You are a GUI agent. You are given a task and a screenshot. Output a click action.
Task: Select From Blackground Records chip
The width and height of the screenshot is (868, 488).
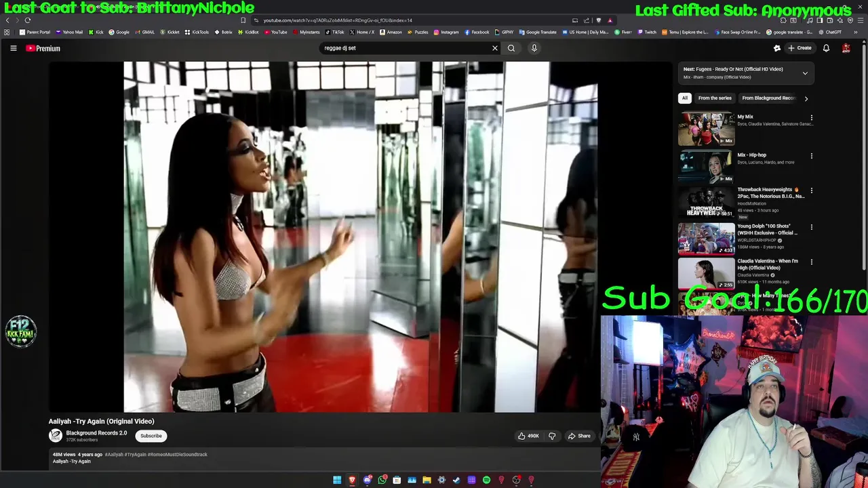click(768, 98)
